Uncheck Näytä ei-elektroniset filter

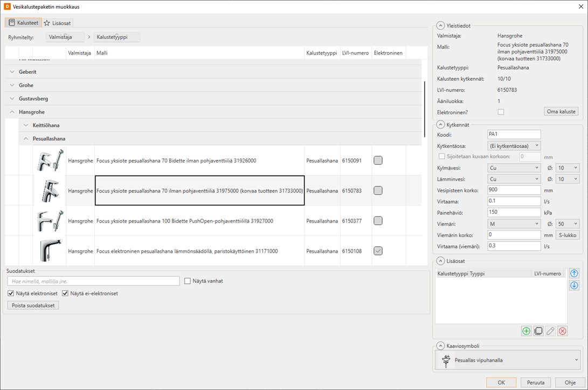65,294
